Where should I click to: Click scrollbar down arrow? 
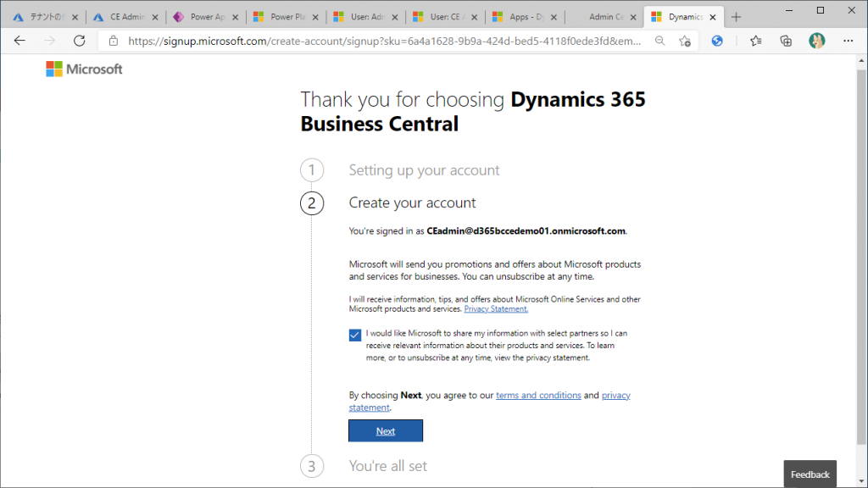pyautogui.click(x=861, y=482)
